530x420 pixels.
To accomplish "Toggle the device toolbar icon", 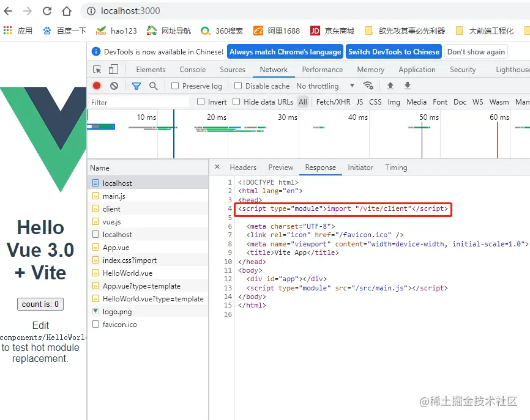I will tap(113, 69).
